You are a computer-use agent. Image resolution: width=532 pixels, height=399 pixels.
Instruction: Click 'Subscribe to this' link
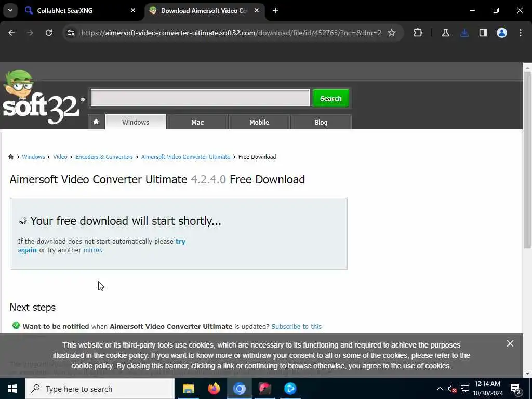tap(296, 326)
